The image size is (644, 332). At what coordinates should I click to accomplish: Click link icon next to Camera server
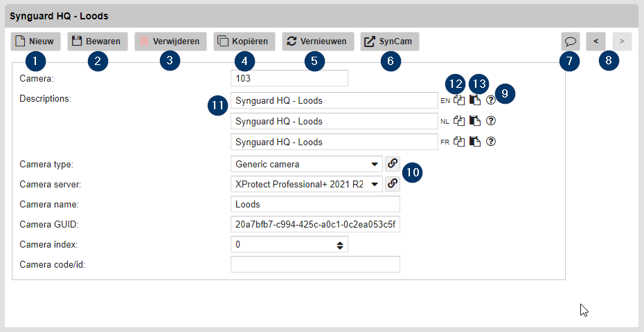pos(392,184)
